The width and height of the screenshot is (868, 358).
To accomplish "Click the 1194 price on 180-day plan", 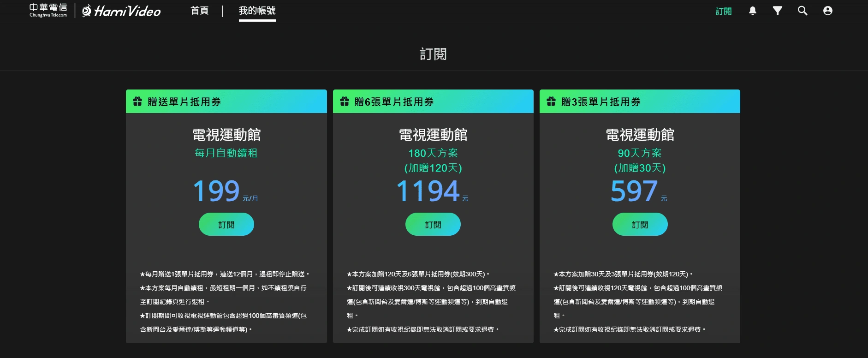I will (x=428, y=191).
